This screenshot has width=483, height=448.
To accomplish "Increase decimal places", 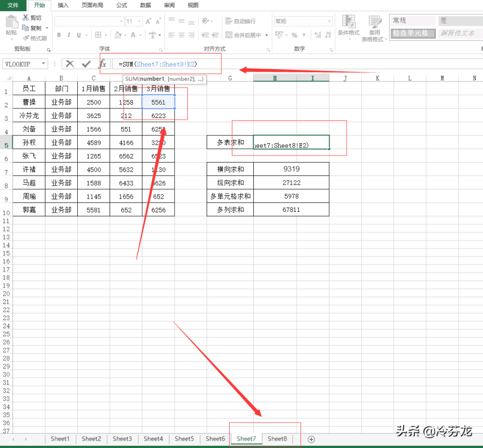I will click(318, 35).
